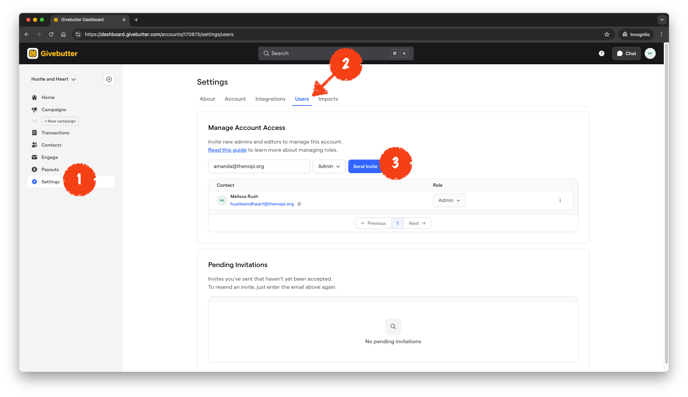Click the magnifier icon in the empty invitations box

pos(393,326)
